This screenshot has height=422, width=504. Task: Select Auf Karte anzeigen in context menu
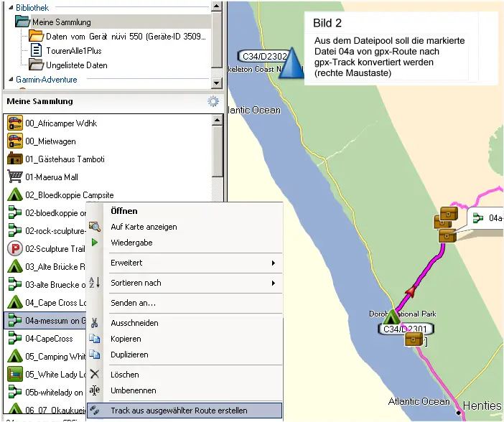click(x=144, y=227)
